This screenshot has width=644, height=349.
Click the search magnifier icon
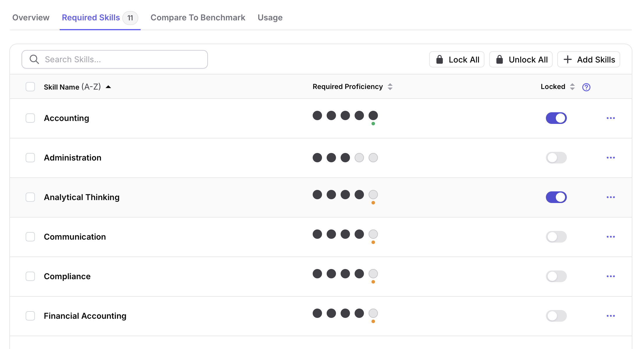click(x=34, y=59)
